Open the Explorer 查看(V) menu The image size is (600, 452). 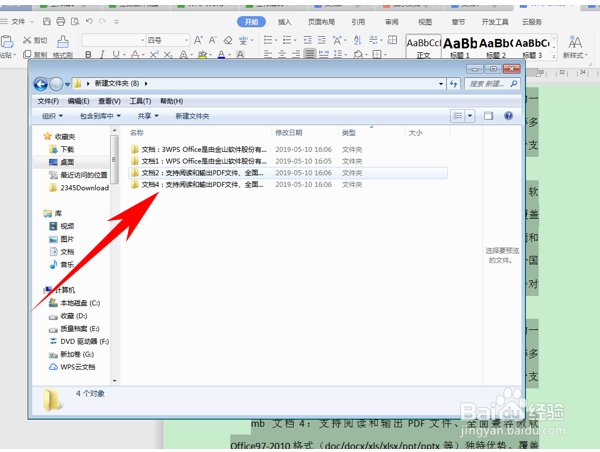[x=109, y=101]
